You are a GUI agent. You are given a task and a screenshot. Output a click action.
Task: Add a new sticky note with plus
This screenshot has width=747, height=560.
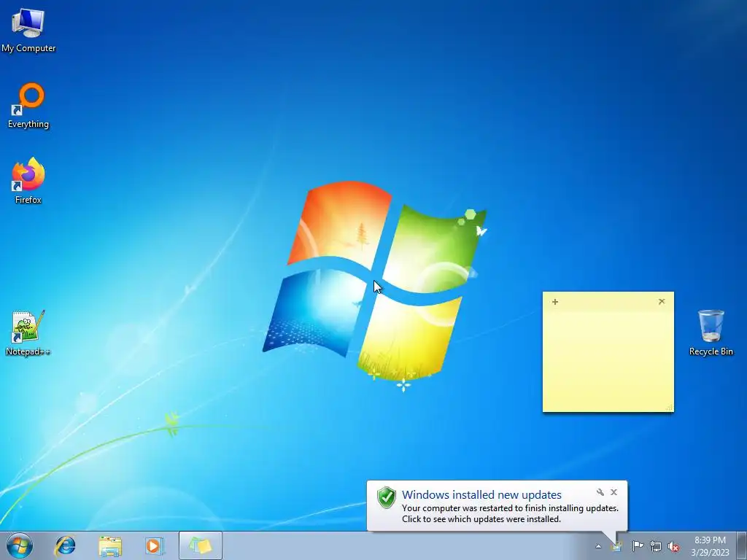[x=555, y=301]
